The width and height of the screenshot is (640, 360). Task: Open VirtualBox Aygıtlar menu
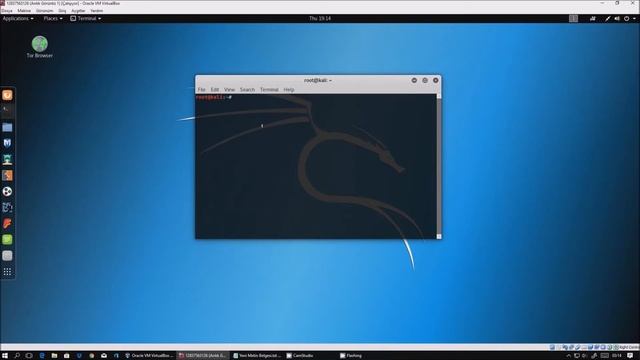[x=78, y=11]
